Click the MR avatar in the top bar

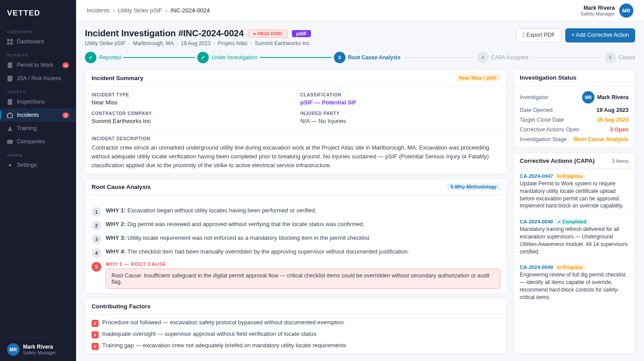626,11
